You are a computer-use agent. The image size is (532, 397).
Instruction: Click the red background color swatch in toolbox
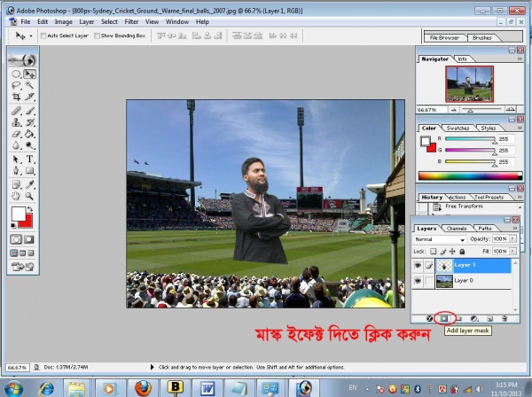coord(27,221)
